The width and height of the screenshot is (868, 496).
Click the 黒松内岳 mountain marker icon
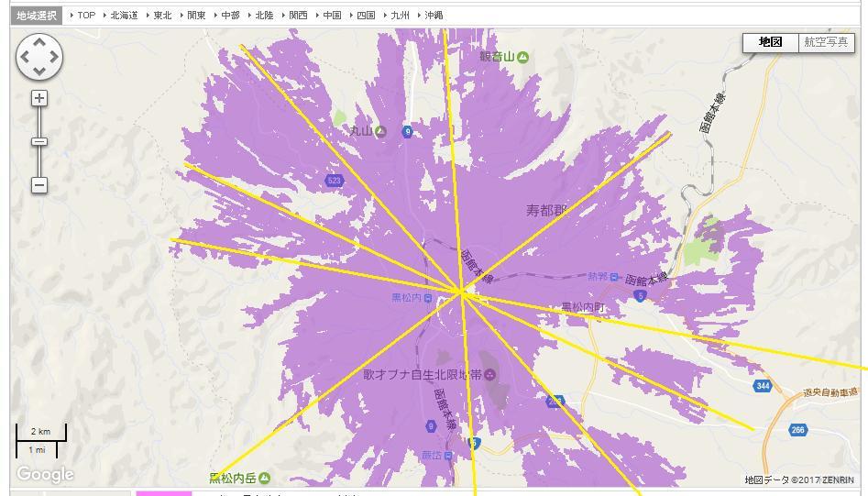[265, 477]
